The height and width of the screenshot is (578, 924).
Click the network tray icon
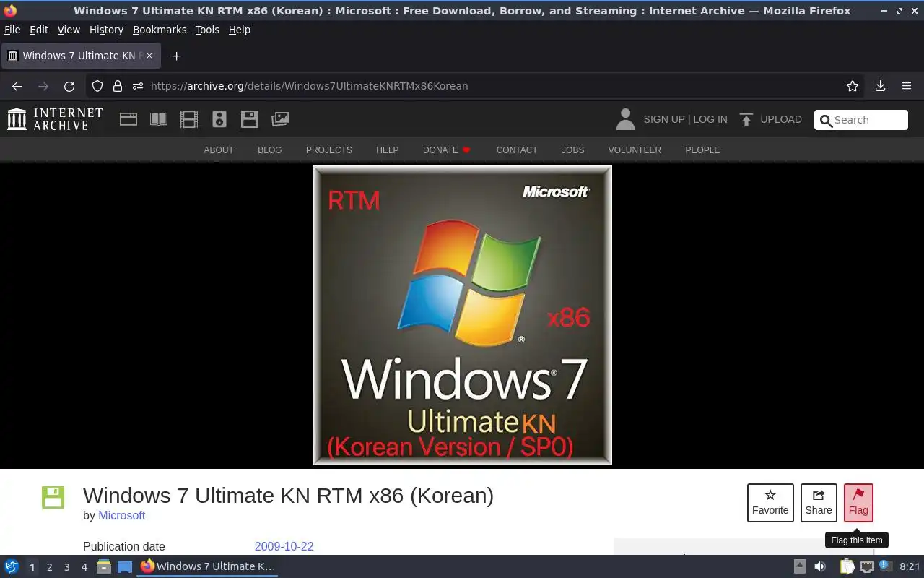coord(866,566)
